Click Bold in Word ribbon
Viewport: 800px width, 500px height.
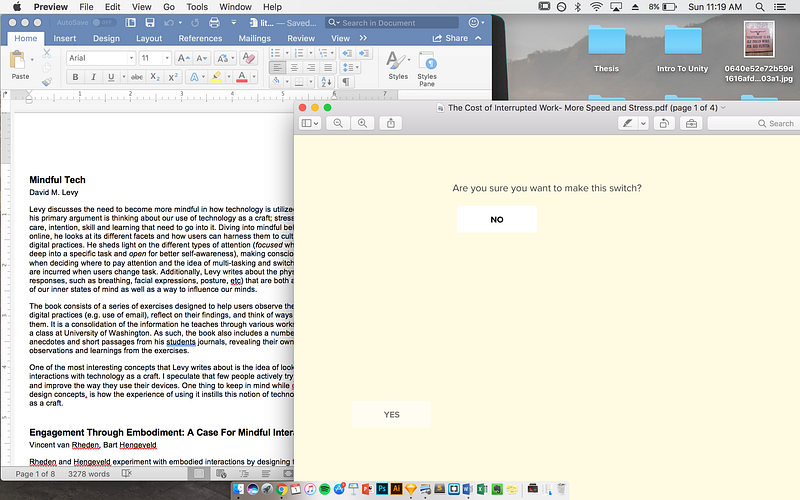pyautogui.click(x=76, y=77)
